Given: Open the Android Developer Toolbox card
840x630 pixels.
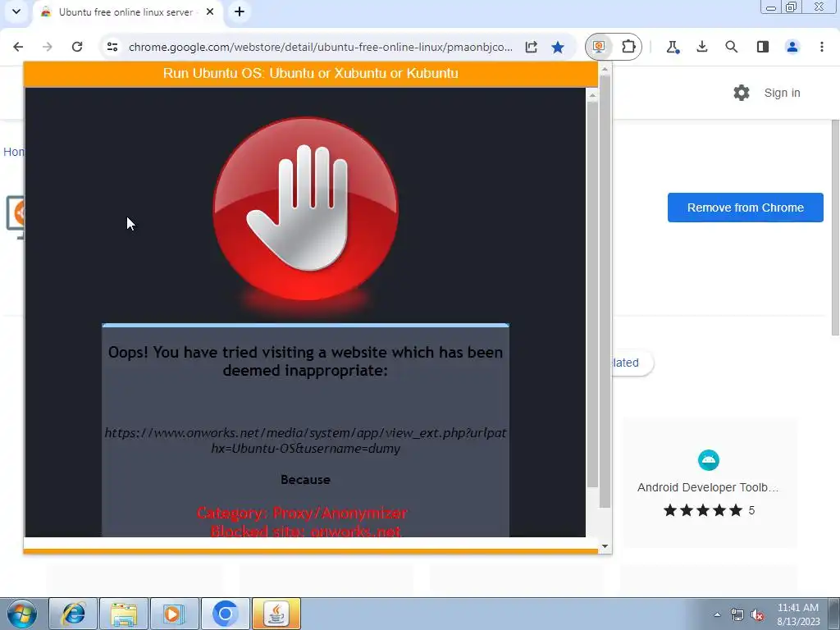Looking at the screenshot, I should [x=708, y=483].
